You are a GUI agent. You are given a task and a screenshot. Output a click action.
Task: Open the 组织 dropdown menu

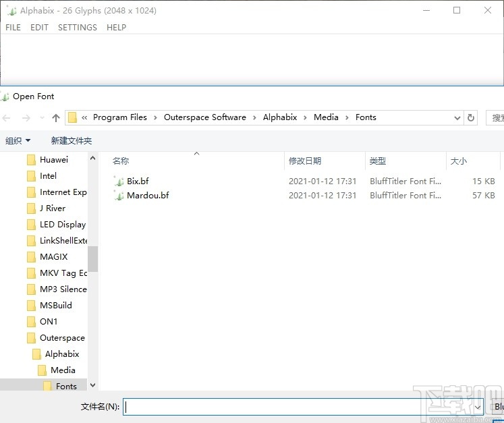[x=18, y=140]
